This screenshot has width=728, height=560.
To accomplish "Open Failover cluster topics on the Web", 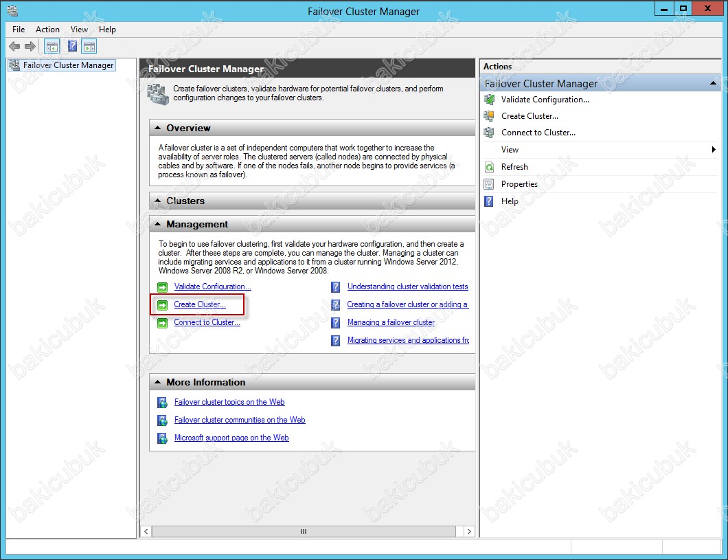I will (x=229, y=402).
